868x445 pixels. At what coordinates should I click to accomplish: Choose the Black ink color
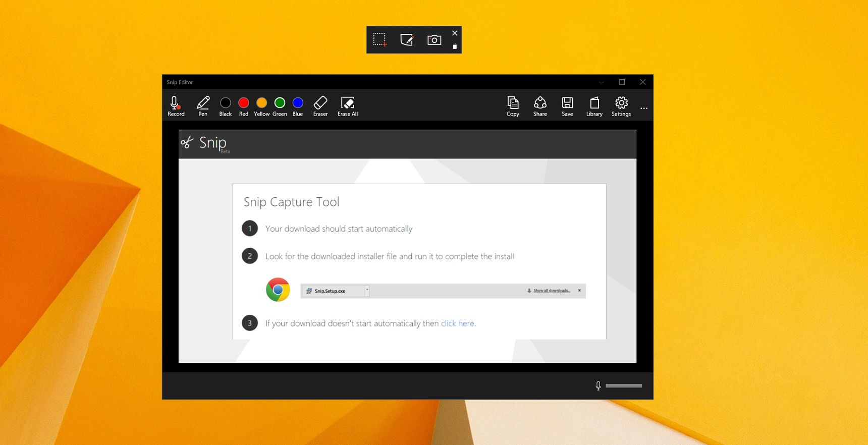[x=226, y=106]
